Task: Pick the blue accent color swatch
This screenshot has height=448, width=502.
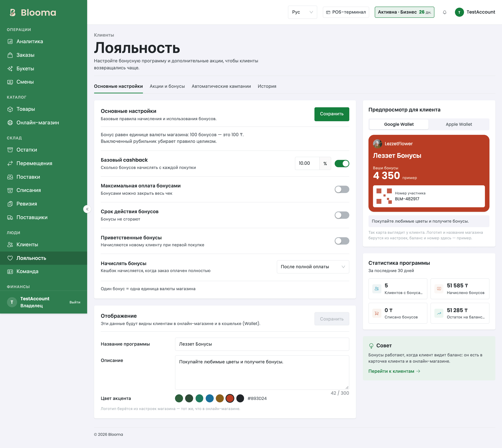Action: click(x=210, y=398)
